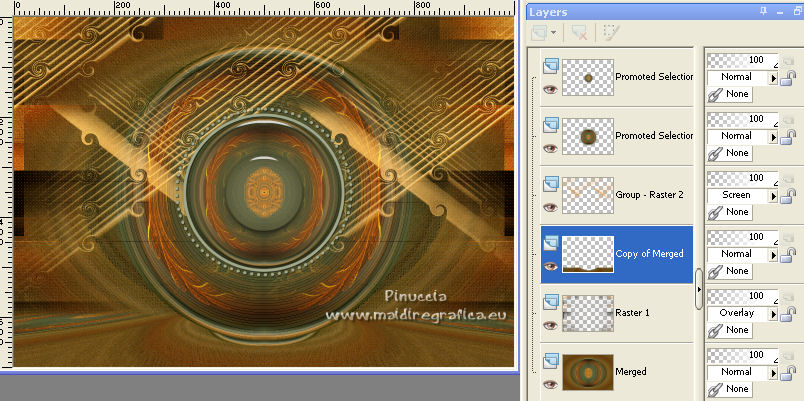Select the Group - Raster 2 layer name
This screenshot has width=804, height=401.
point(650,195)
